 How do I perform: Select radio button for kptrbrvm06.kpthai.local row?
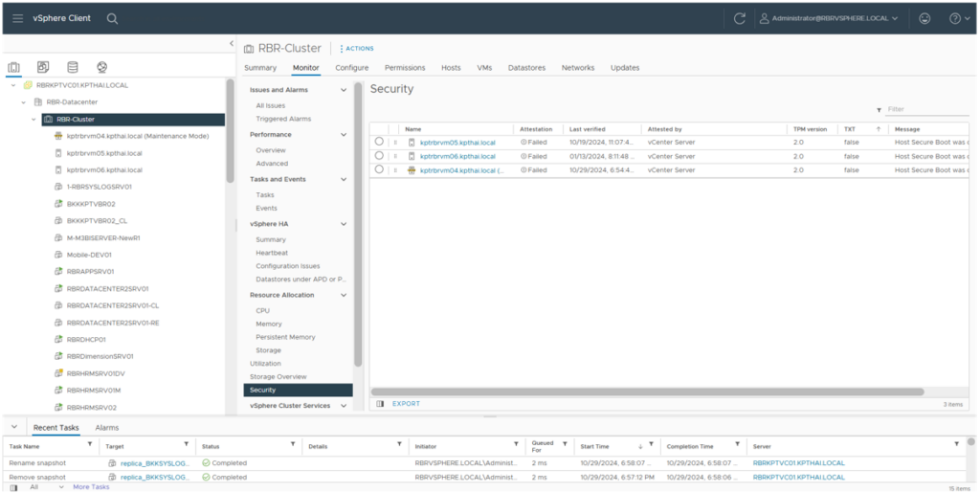(x=379, y=155)
